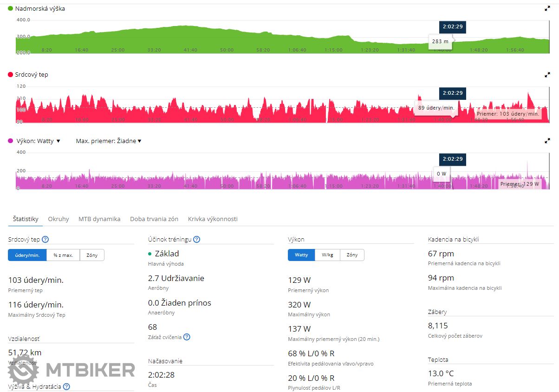
Task: Show the Krivka výkonnosti tab
Action: click(213, 219)
